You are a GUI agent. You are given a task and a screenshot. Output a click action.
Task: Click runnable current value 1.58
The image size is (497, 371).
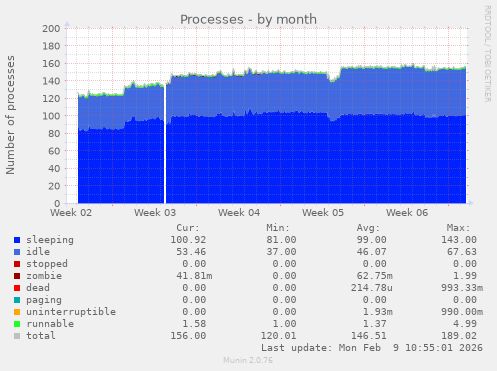194,324
